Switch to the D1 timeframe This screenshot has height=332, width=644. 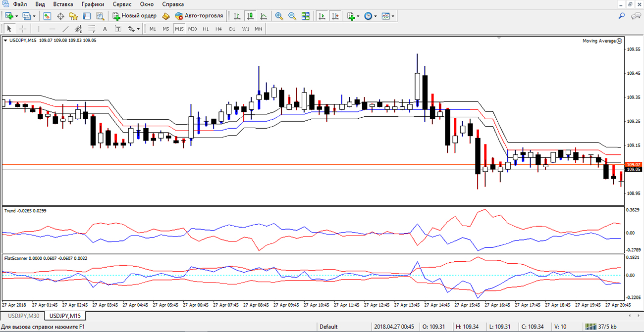232,29
